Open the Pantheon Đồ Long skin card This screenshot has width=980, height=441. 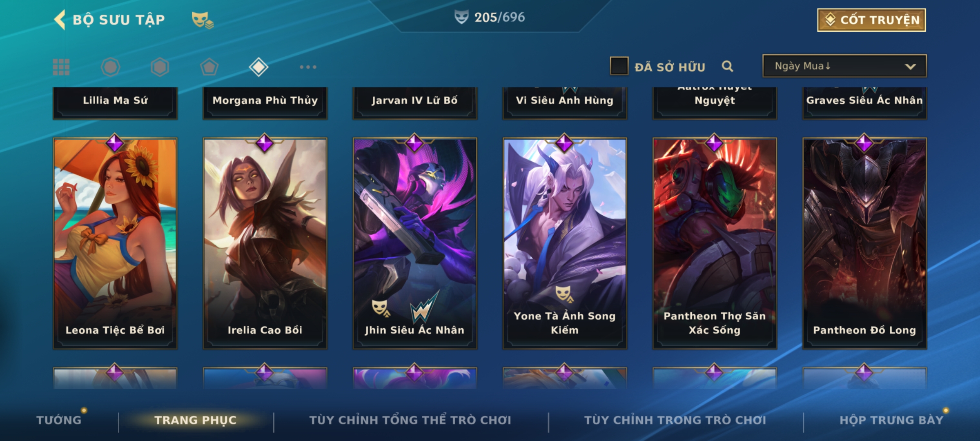pos(864,243)
